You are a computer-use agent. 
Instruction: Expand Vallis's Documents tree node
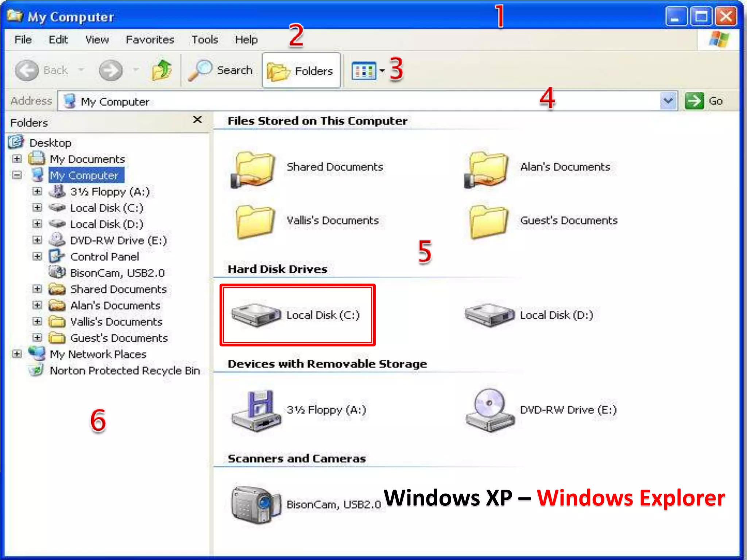pos(37,321)
